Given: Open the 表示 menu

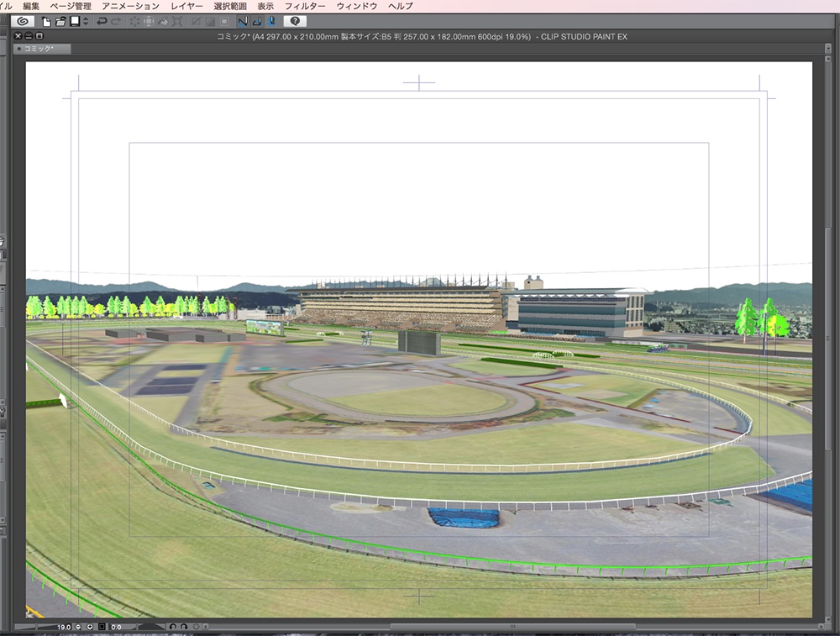Looking at the screenshot, I should coord(265,6).
